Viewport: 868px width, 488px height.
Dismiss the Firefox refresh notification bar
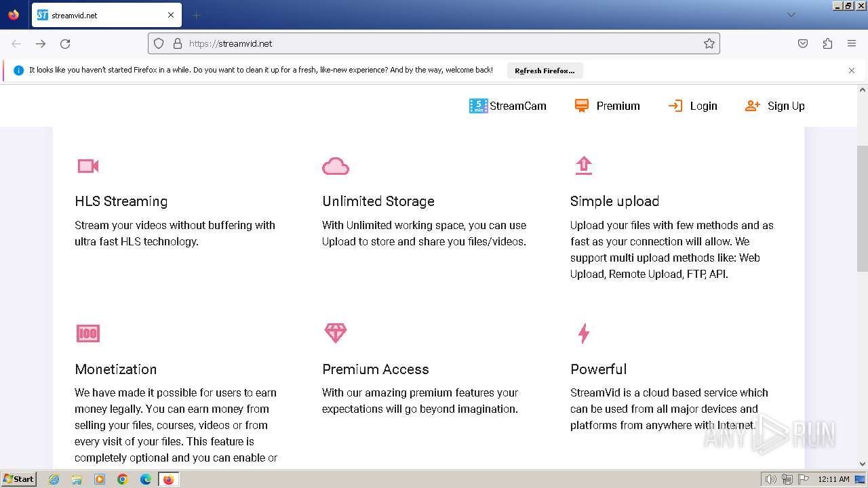pos(852,70)
